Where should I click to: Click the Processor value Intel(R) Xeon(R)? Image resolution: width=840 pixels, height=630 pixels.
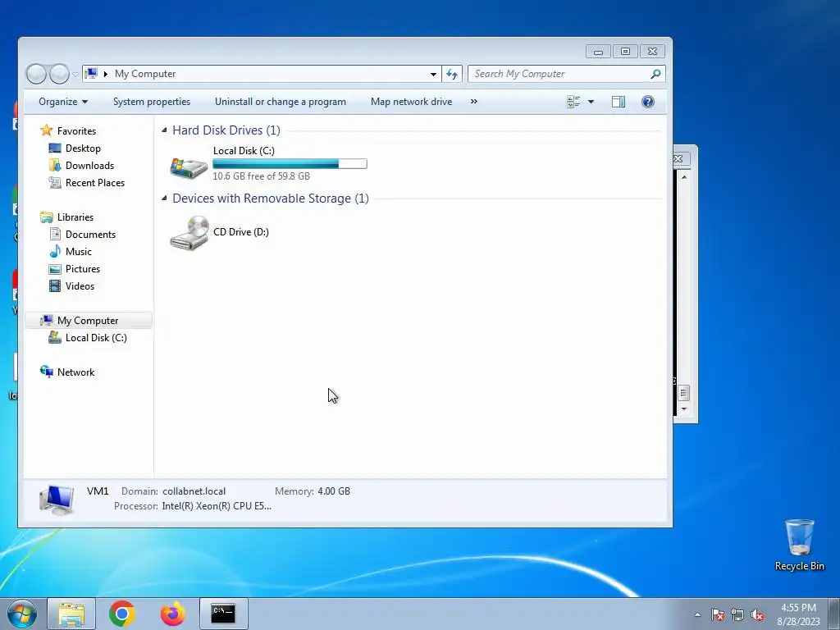tap(217, 506)
